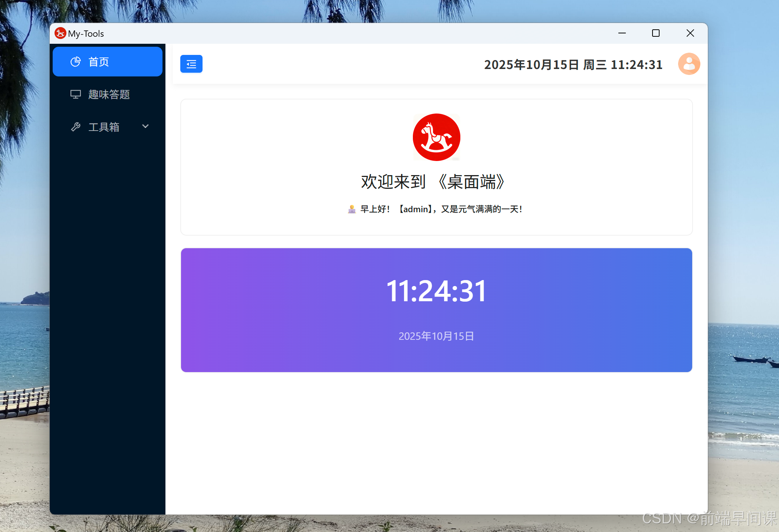Click the 早上好 admin greeting text
This screenshot has width=779, height=532.
(441, 209)
